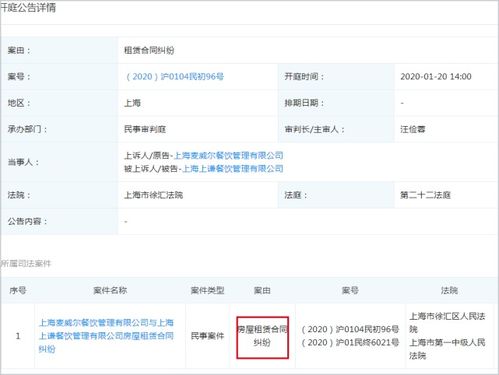The image size is (499, 375).
Task: Select the hearing time 2020-01-20 14:00
Action: [x=436, y=77]
